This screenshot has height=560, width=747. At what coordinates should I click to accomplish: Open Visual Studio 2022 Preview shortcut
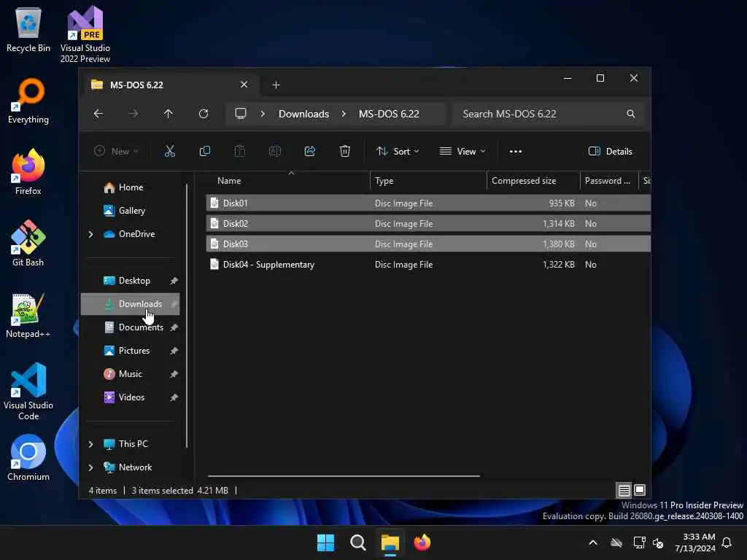(x=85, y=34)
